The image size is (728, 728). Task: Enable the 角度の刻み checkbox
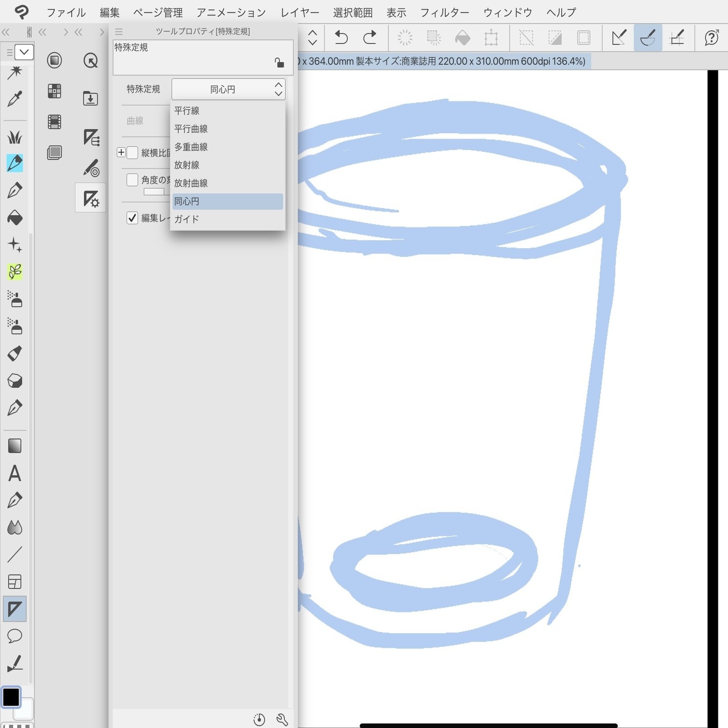click(x=132, y=180)
